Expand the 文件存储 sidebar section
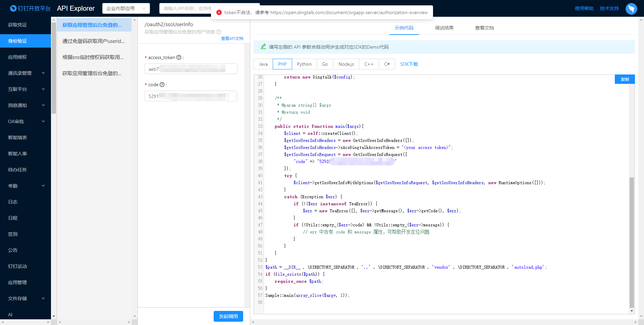 coord(25,299)
